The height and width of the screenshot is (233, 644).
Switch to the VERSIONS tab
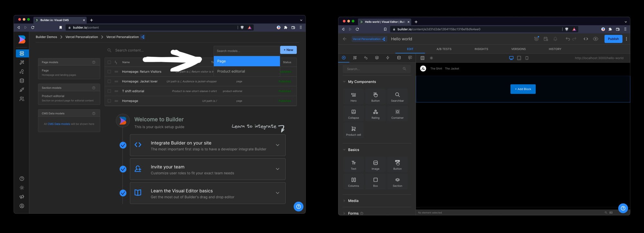tap(518, 49)
